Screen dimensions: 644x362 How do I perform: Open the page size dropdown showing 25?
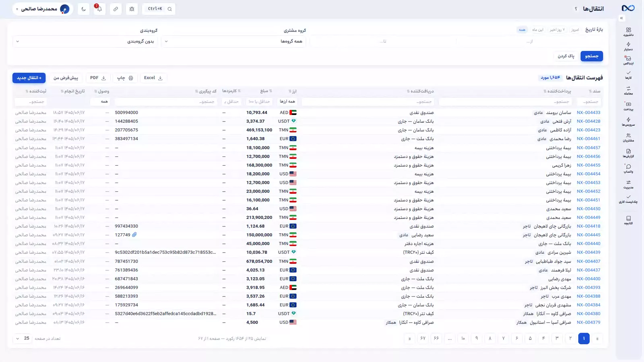click(22, 338)
